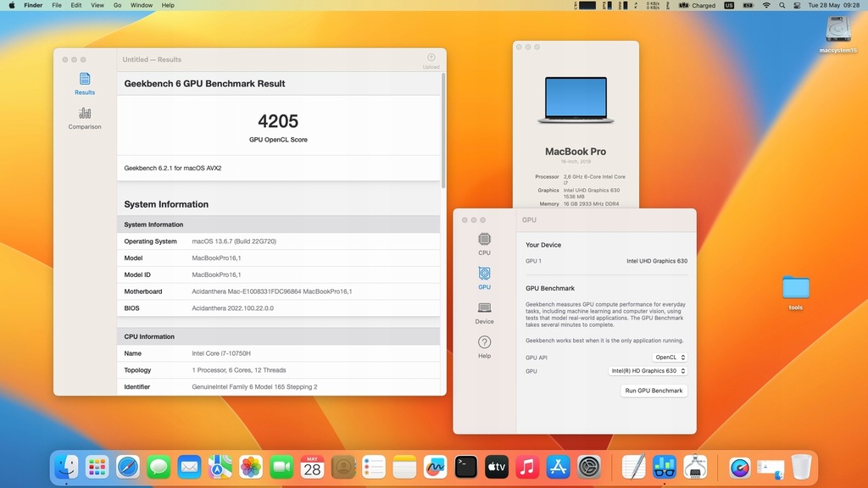
Task: Open the macsystem15 drive icon
Action: pyautogui.click(x=837, y=30)
